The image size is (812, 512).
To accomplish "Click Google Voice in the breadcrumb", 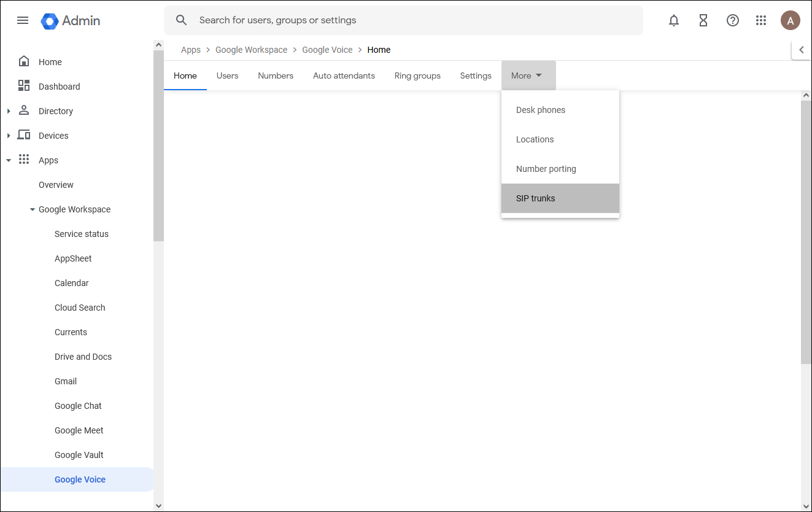I will pos(327,50).
